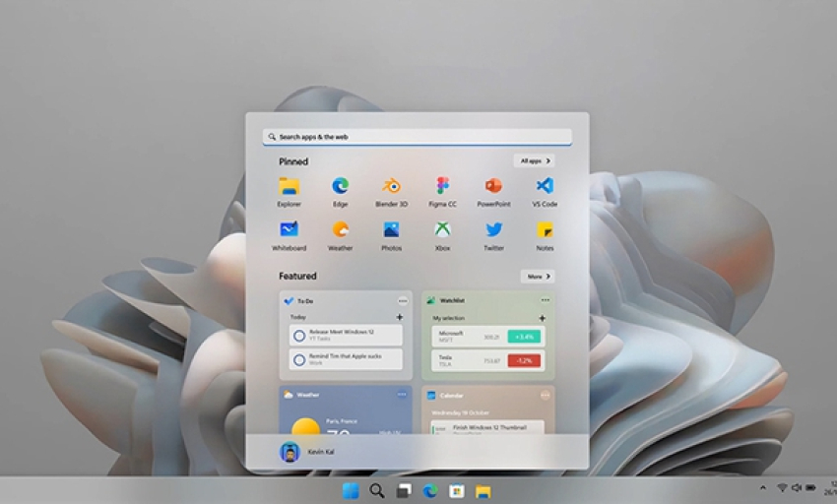Click the Calendar date heading 'Wednesday 19 October'
Viewport: 837px width, 504px height.
pyautogui.click(x=460, y=412)
